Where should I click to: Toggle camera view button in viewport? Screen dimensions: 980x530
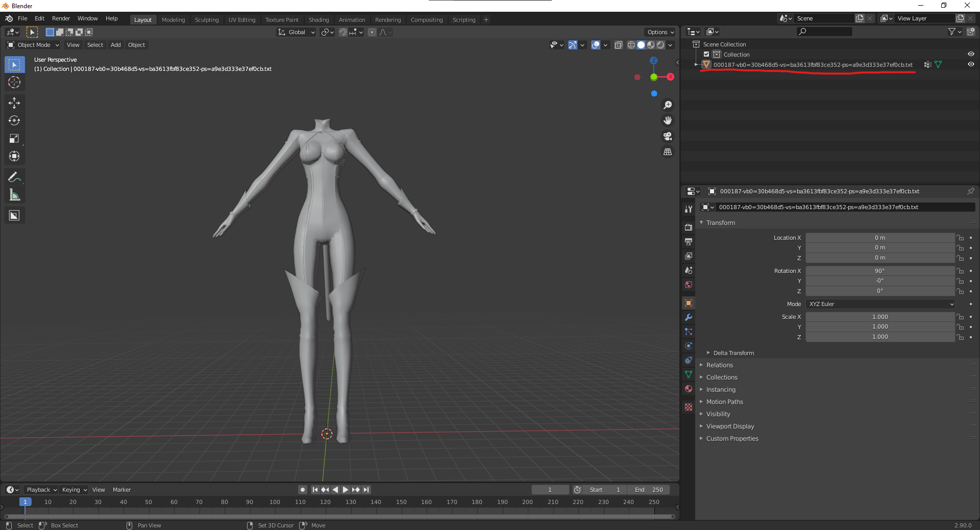(668, 136)
